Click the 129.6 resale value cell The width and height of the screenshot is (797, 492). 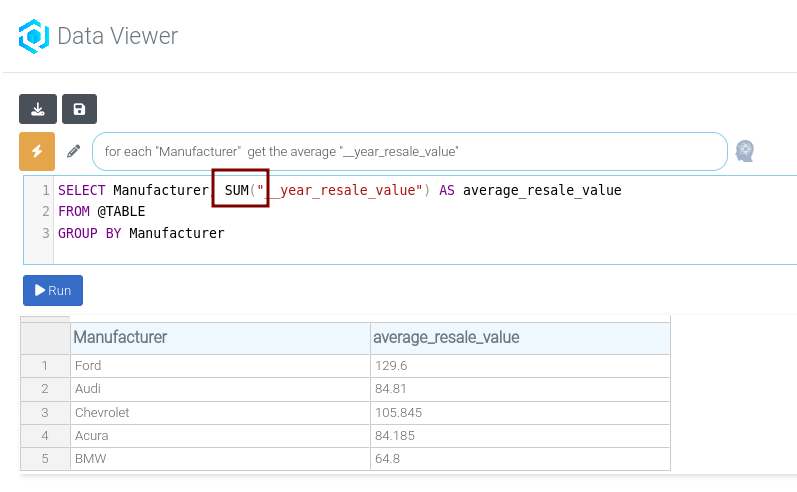(x=390, y=366)
